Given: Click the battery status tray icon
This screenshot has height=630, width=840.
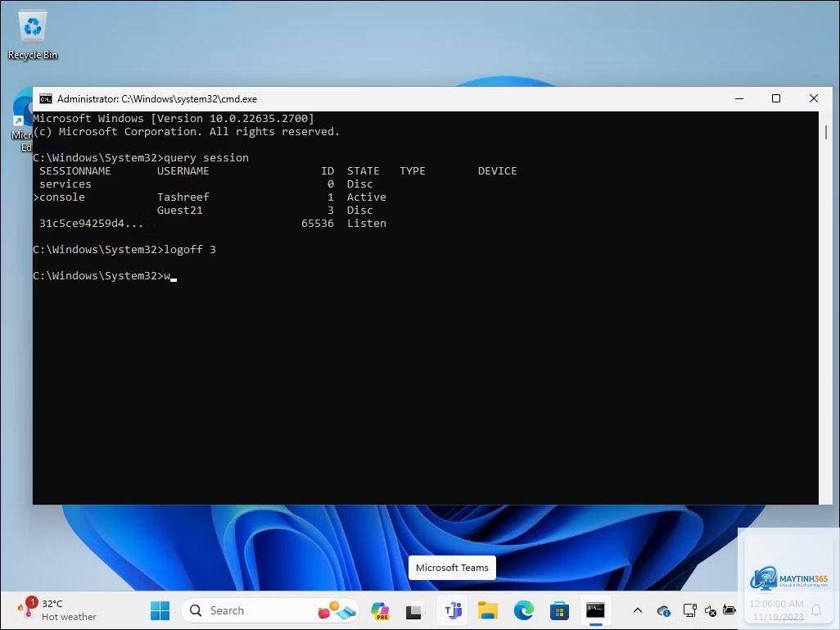Looking at the screenshot, I should pyautogui.click(x=729, y=610).
